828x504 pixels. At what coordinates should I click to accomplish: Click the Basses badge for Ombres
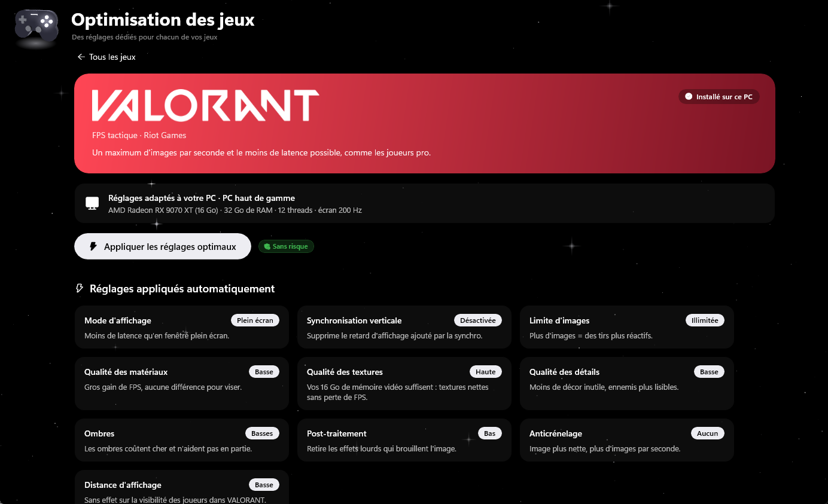262,433
